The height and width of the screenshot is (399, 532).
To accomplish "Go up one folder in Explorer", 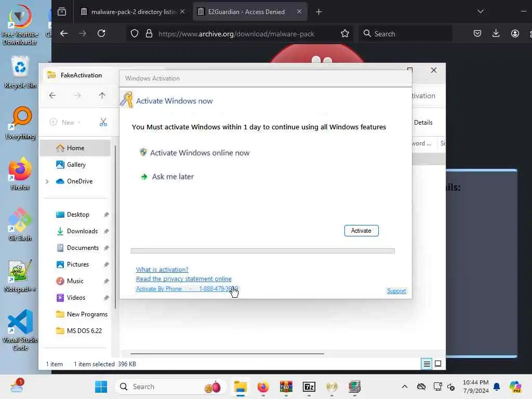I will (102, 96).
